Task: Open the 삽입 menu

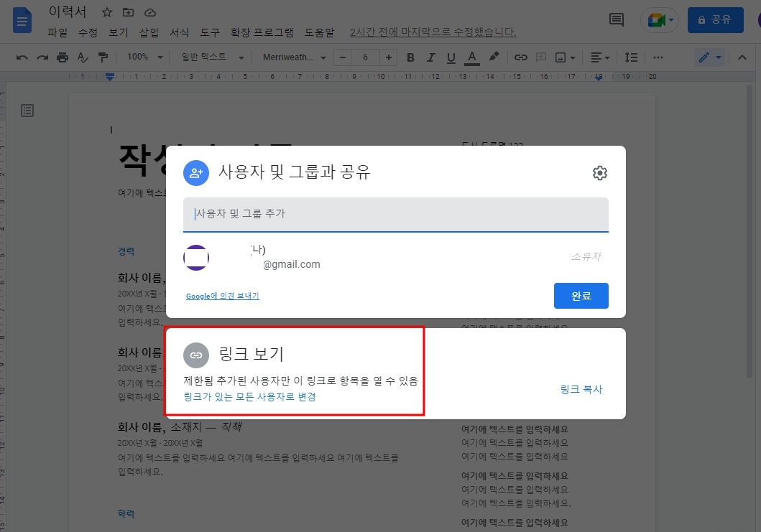Action: [149, 32]
